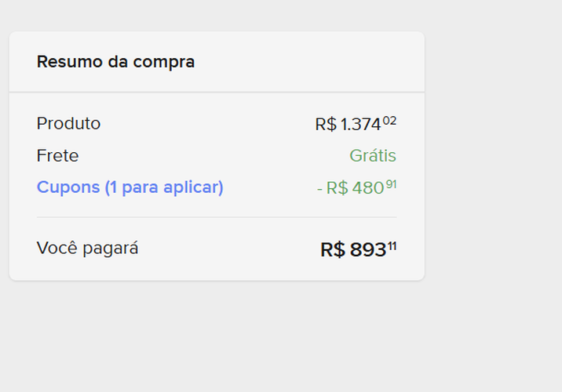The image size is (562, 392).
Task: Click the superscript cents 11 of the total
Action: point(392,246)
